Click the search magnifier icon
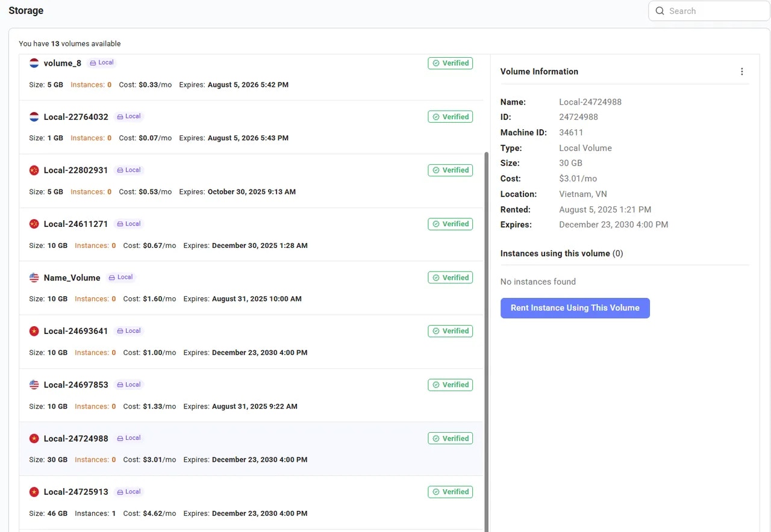The width and height of the screenshot is (771, 532). point(660,11)
